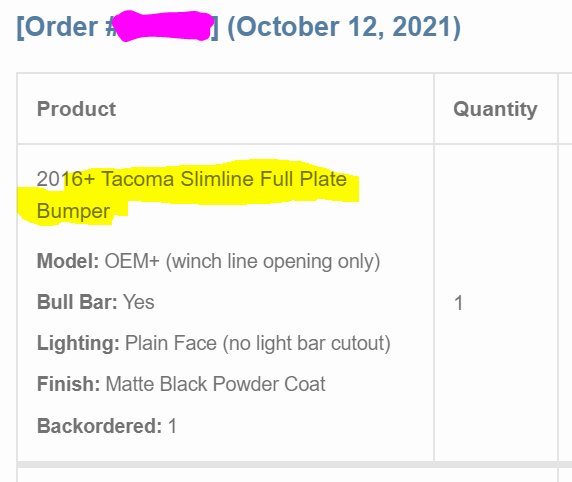Open the Order number heading link
Image resolution: width=572 pixels, height=482 pixels.
pyautogui.click(x=239, y=27)
